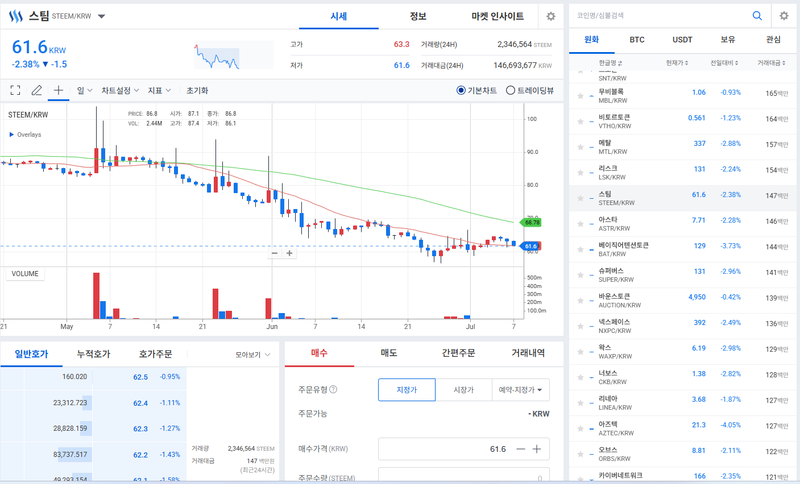Screen dimensions: 800x484
Task: Toggle fullscreen chart icon
Action: point(15,90)
